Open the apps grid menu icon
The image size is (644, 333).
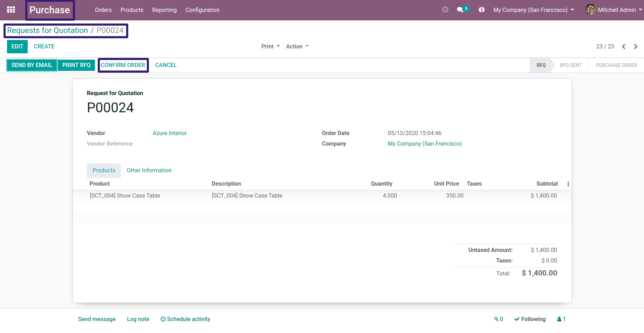point(11,10)
